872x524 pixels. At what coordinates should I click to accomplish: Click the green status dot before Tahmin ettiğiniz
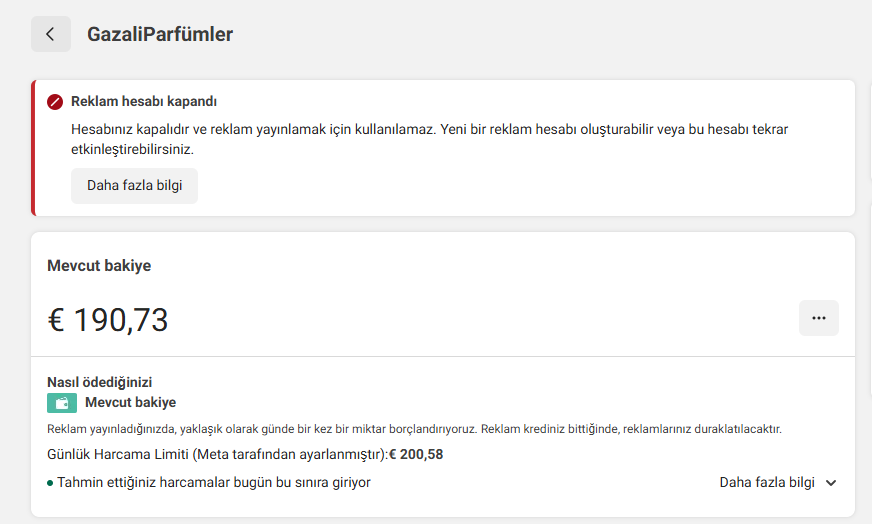point(50,483)
